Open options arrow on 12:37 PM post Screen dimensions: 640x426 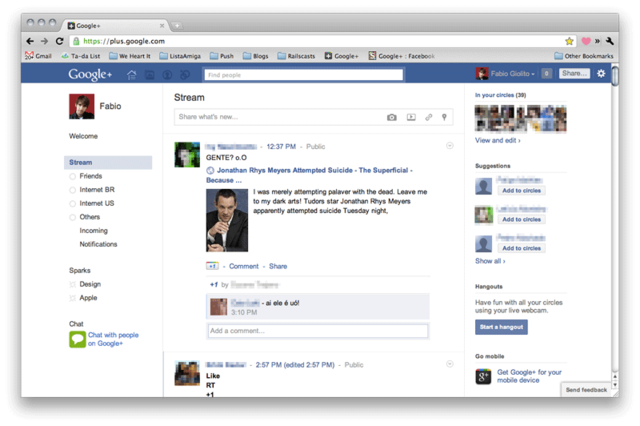449,146
